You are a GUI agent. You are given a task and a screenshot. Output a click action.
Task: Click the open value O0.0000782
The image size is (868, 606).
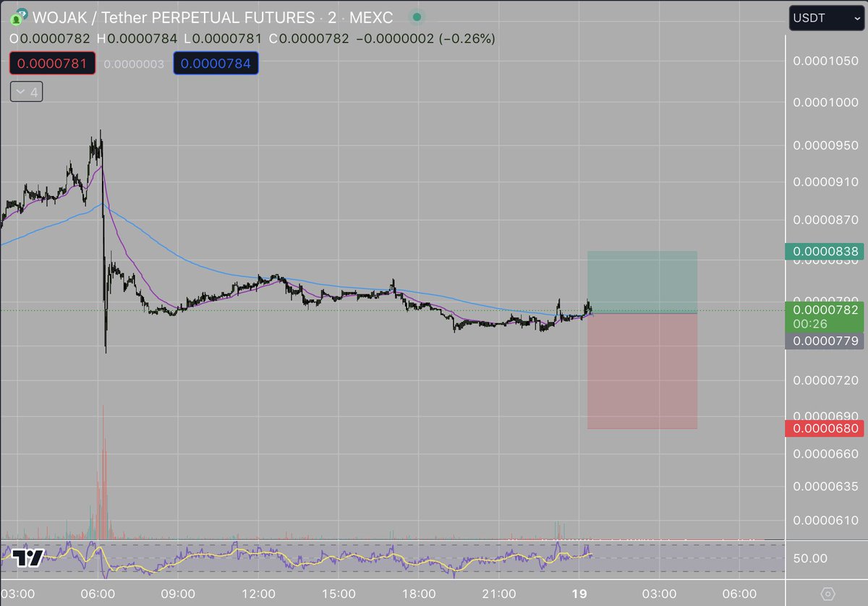pos(49,38)
